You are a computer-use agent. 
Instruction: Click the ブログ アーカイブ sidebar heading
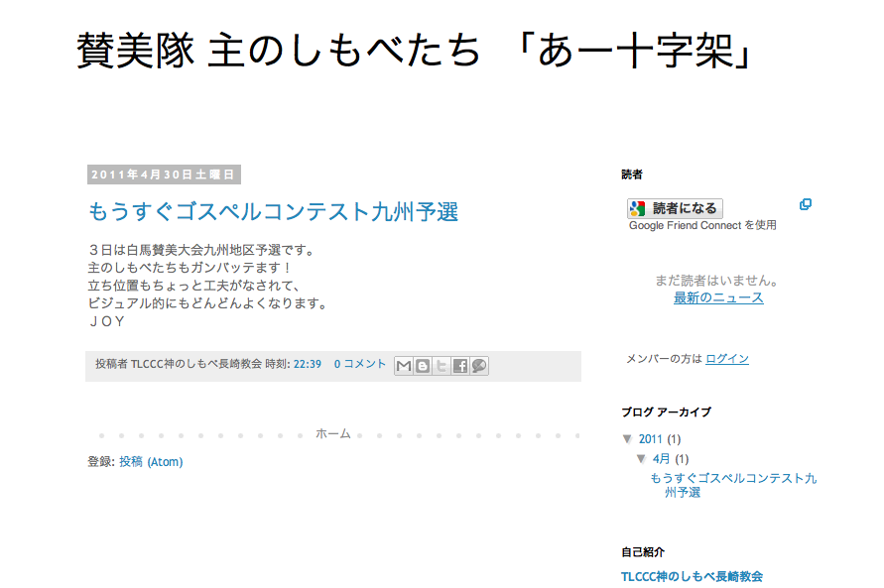coord(667,412)
